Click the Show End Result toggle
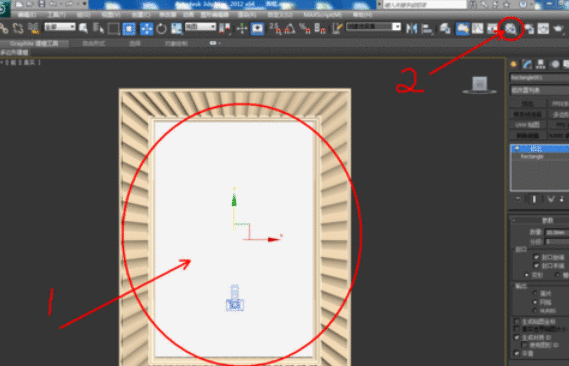Viewport: 569px width, 366px height. 534,199
